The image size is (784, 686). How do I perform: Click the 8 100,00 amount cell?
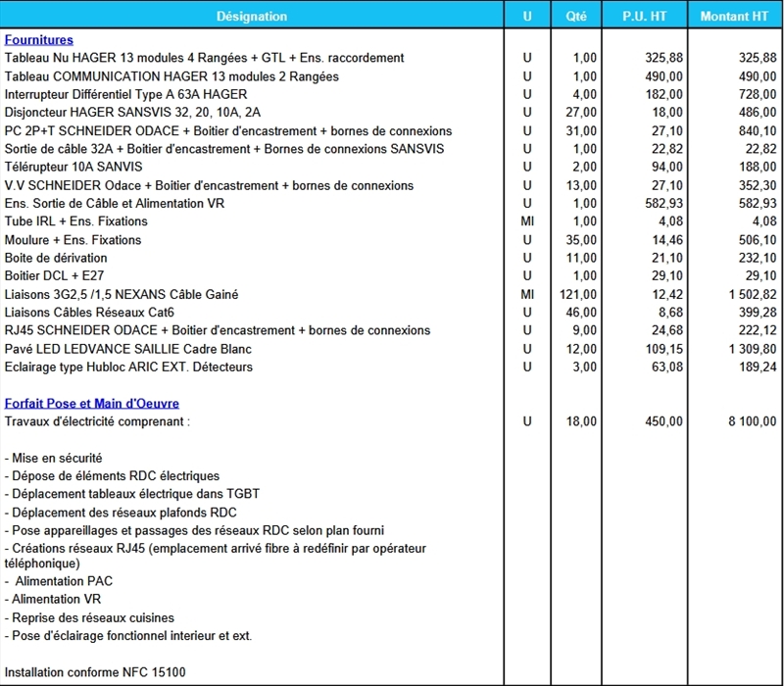pyautogui.click(x=752, y=421)
